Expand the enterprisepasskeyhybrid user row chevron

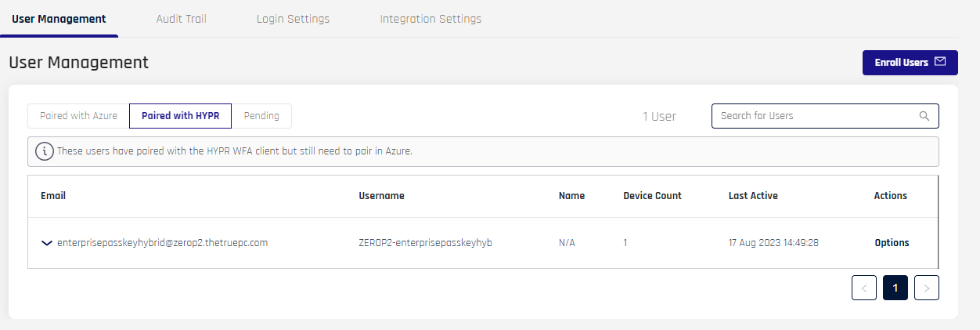pyautogui.click(x=47, y=243)
